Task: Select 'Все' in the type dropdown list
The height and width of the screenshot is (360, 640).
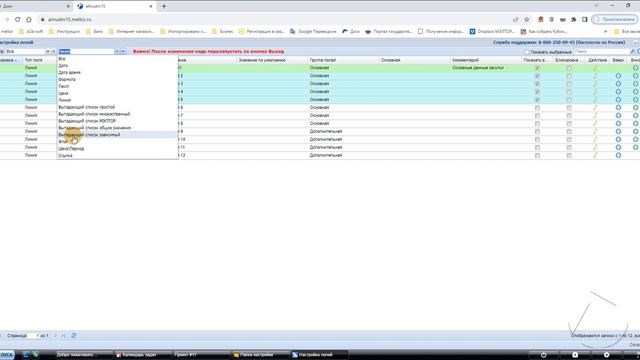Action: [x=117, y=59]
